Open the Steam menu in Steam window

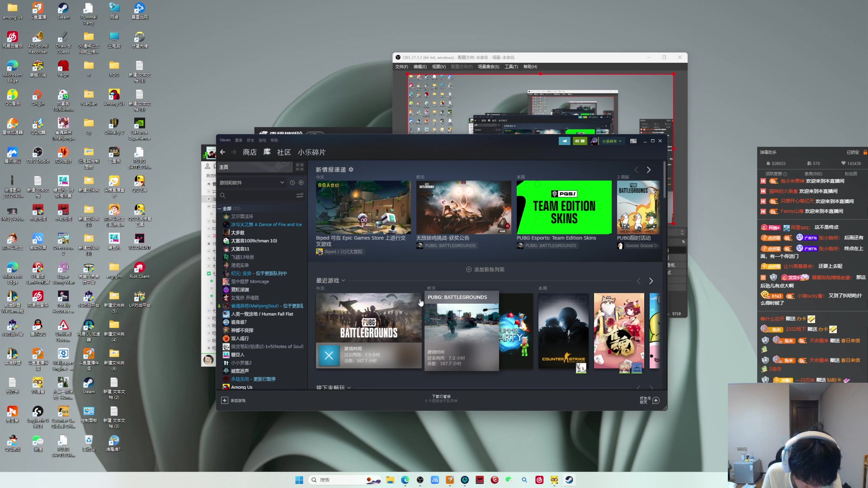tap(225, 140)
